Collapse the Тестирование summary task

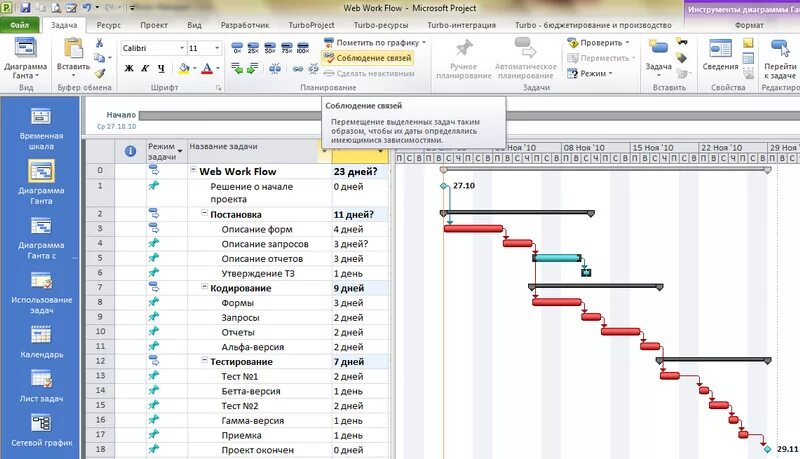pyautogui.click(x=204, y=361)
